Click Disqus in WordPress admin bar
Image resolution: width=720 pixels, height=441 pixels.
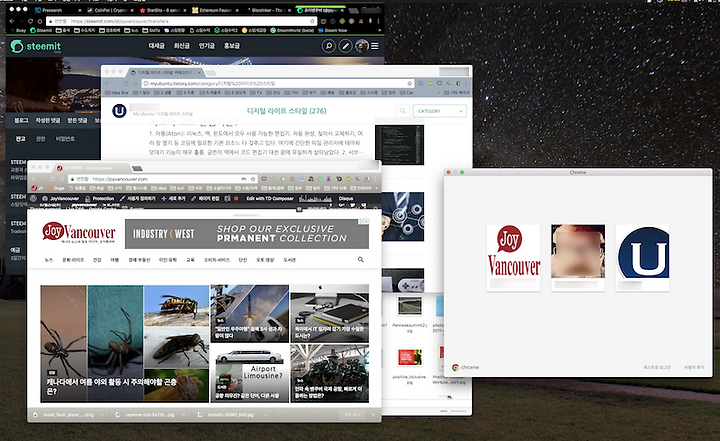[346, 198]
